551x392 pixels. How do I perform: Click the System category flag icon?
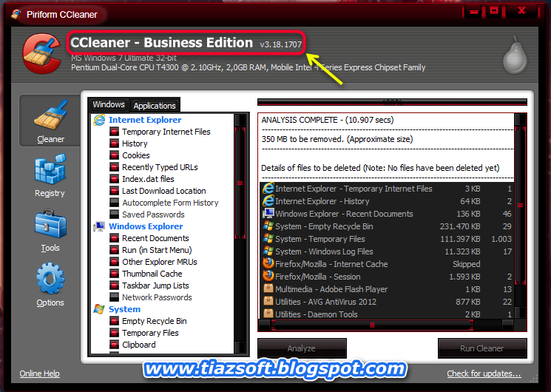[99, 309]
